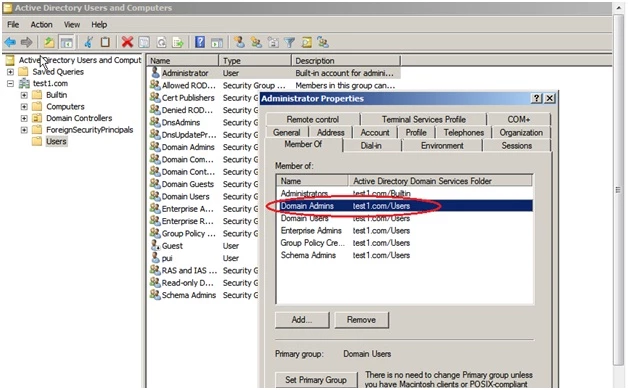Screen dimensions: 628x390
Task: Click the red X Delete icon
Action: click(x=127, y=42)
